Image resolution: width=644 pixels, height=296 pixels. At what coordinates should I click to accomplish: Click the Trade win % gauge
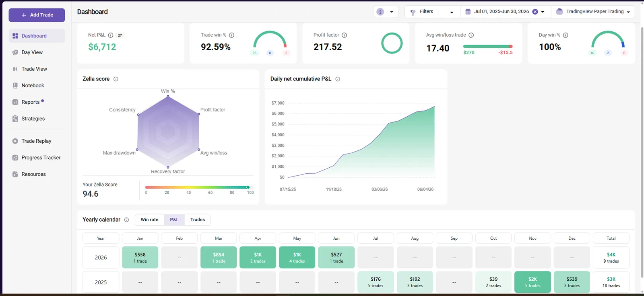point(270,39)
